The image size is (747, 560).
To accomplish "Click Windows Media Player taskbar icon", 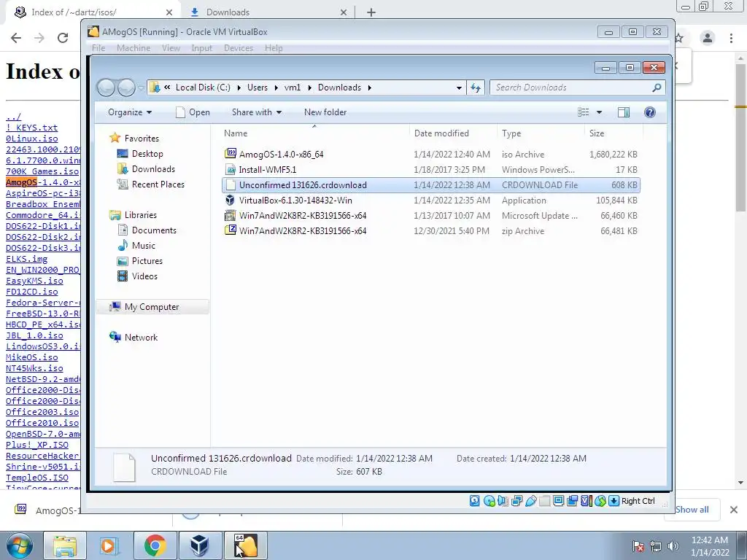I will click(x=109, y=545).
